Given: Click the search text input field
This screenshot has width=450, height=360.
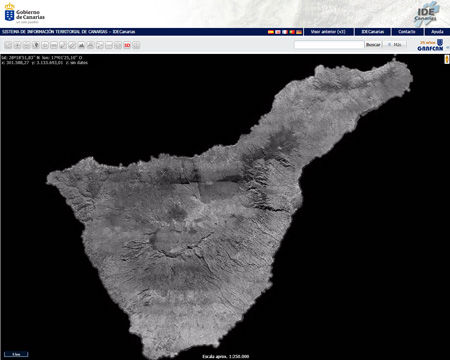Looking at the screenshot, I should click(x=329, y=45).
